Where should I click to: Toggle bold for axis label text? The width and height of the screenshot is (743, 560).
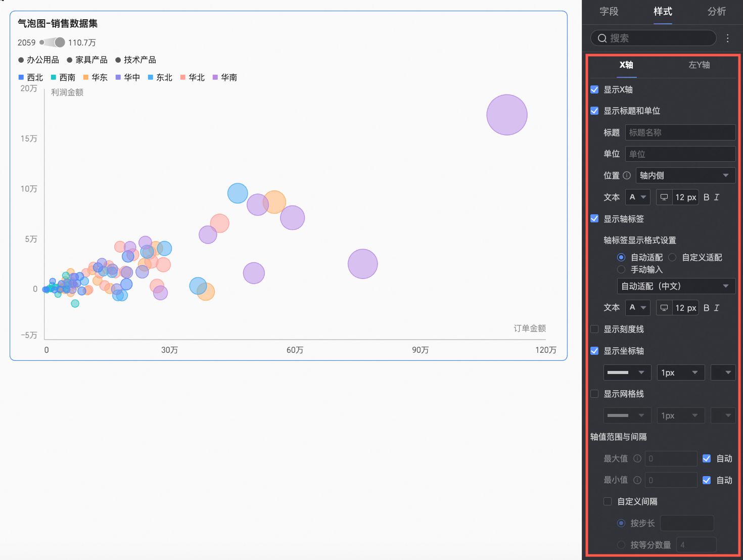(706, 308)
